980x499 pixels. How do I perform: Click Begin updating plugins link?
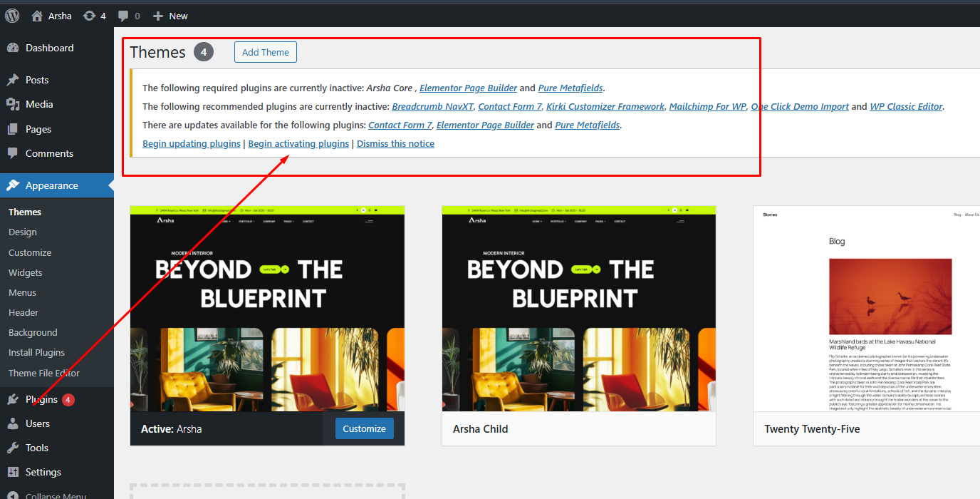coord(192,143)
